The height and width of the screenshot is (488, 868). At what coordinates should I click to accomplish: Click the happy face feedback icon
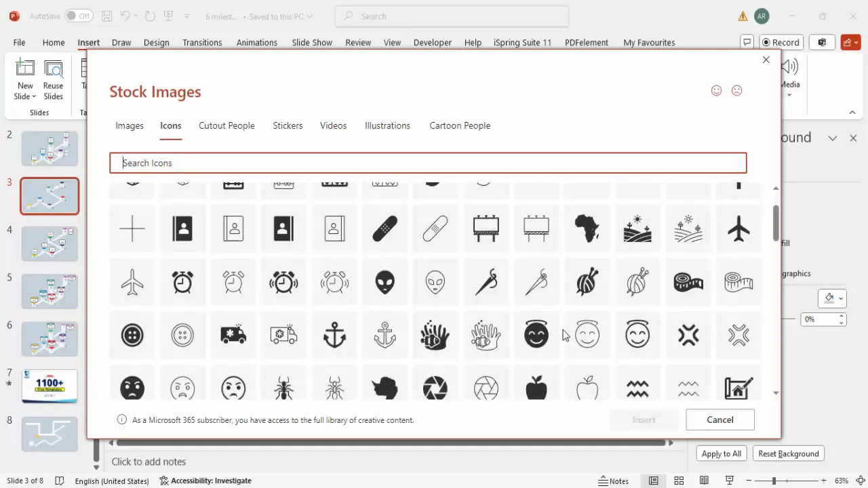pos(716,90)
